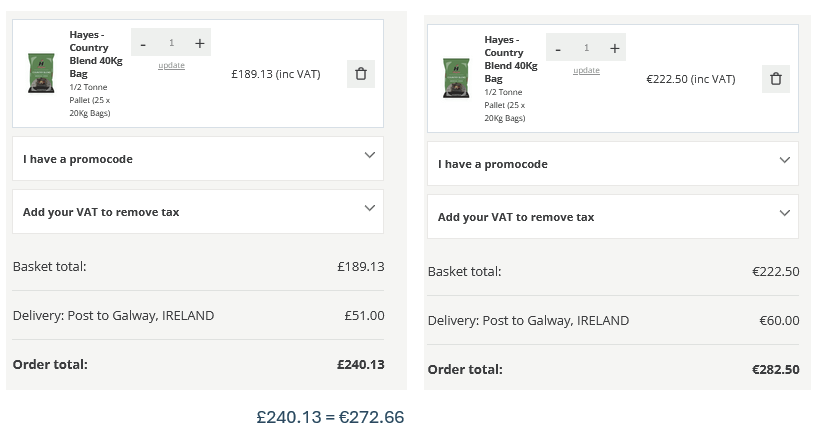Open the coal bag thumbnail in euro basket
The width and height of the screenshot is (819, 441).
(456, 79)
